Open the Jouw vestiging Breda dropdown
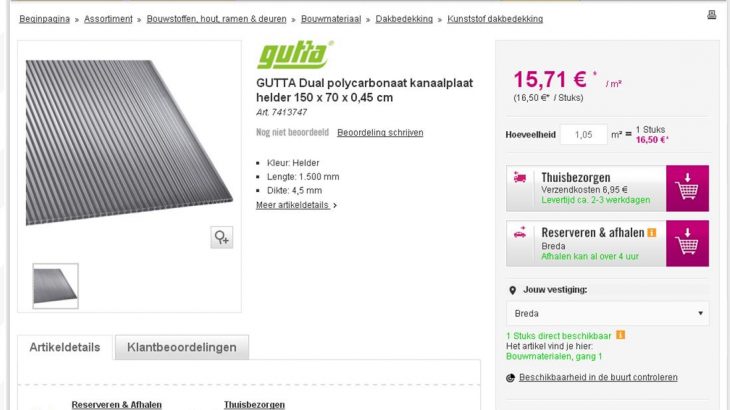Screen dimensions: 730x410 pyautogui.click(x=608, y=314)
